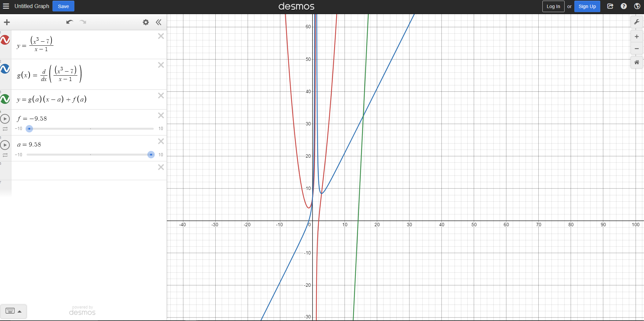This screenshot has width=644, height=321.
Task: Hide the green tangent line graph
Action: click(x=5, y=99)
